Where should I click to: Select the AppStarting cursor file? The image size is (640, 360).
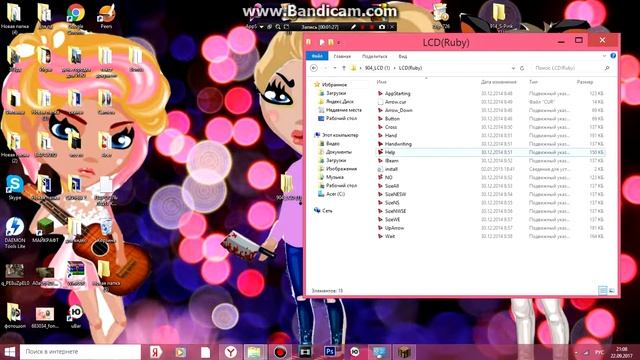(398, 93)
